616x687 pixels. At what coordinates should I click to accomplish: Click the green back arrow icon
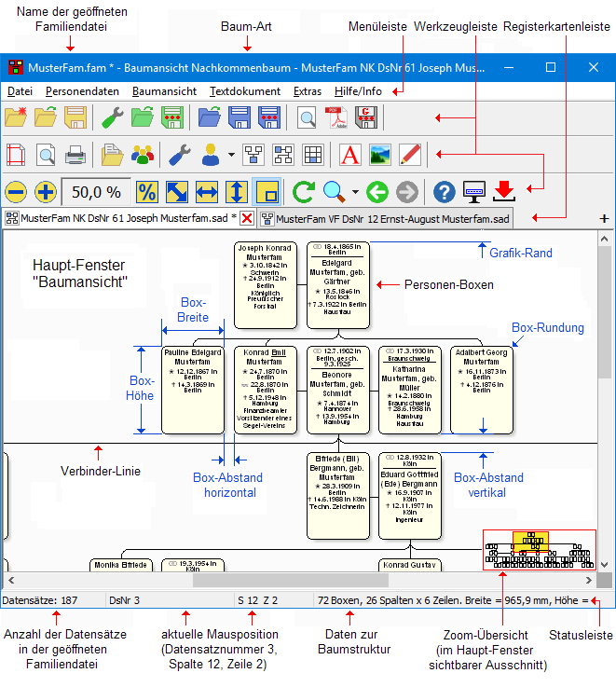pos(376,192)
